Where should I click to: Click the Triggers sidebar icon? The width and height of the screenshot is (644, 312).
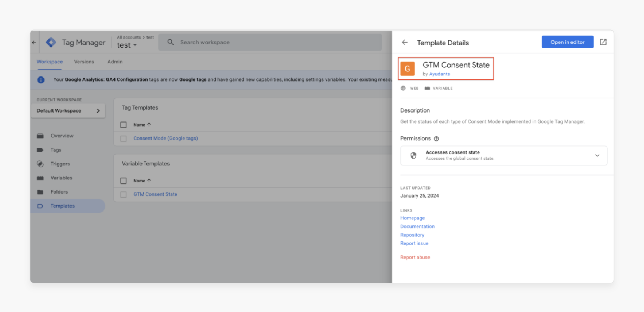pos(40,164)
